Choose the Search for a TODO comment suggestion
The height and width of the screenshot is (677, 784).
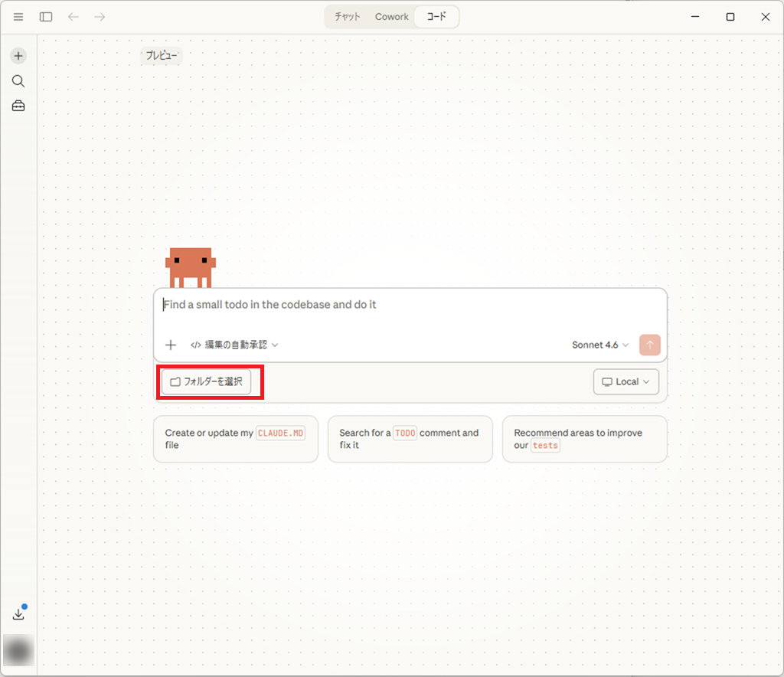point(410,439)
